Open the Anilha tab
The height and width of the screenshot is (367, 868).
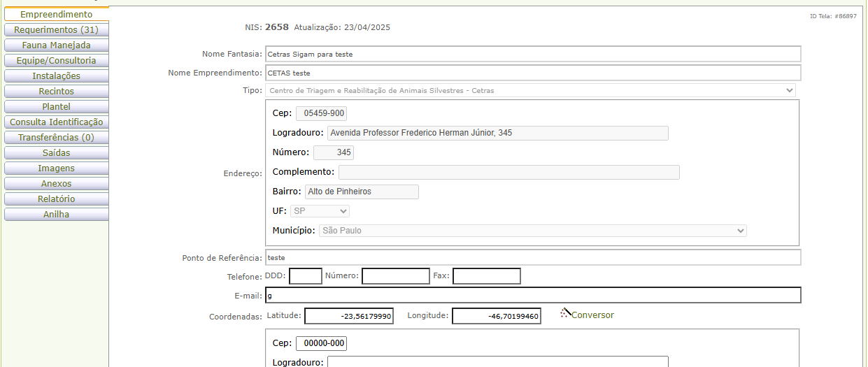pos(56,215)
